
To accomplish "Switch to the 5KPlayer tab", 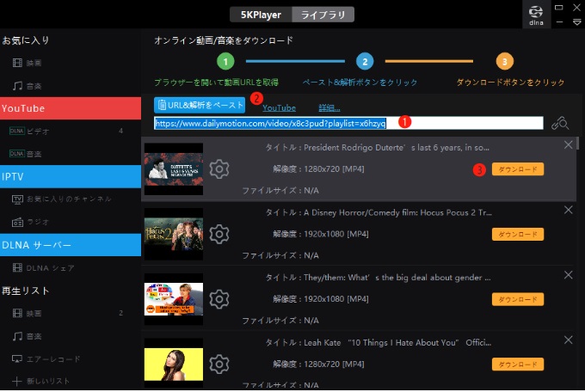I will coord(261,15).
